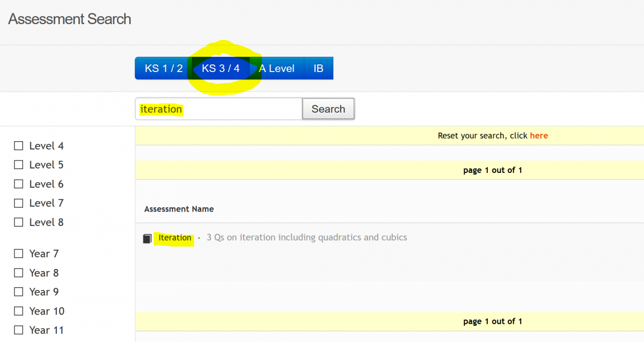Image resolution: width=644 pixels, height=342 pixels.
Task: Tick the Level 4 checkbox
Action: 19,146
